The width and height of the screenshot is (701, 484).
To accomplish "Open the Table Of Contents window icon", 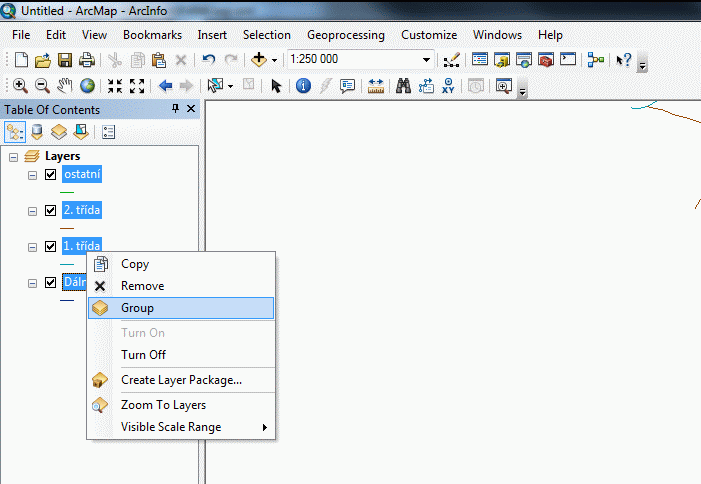I will (x=480, y=59).
